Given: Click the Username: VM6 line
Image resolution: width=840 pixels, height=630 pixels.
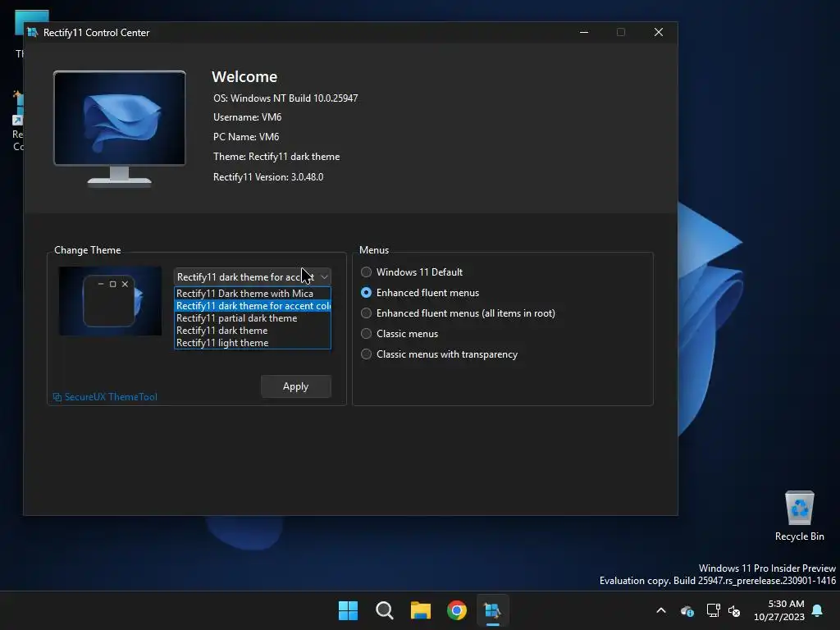Looking at the screenshot, I should click(x=247, y=117).
